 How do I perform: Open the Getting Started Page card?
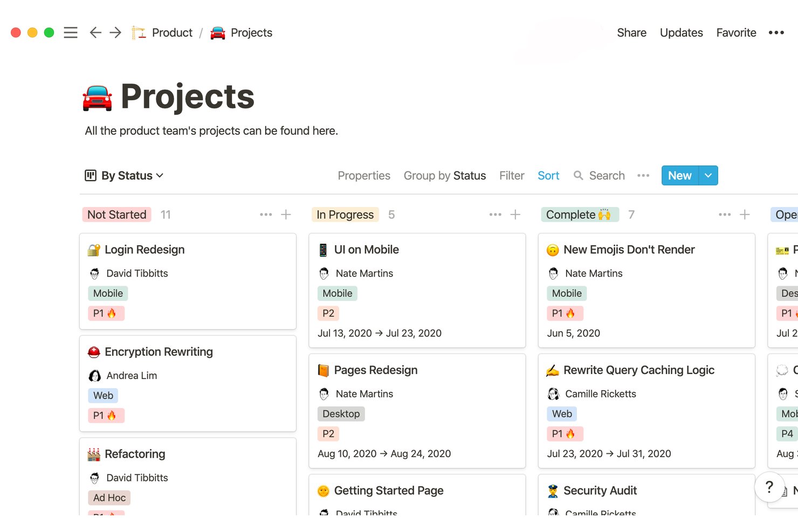[x=417, y=495]
